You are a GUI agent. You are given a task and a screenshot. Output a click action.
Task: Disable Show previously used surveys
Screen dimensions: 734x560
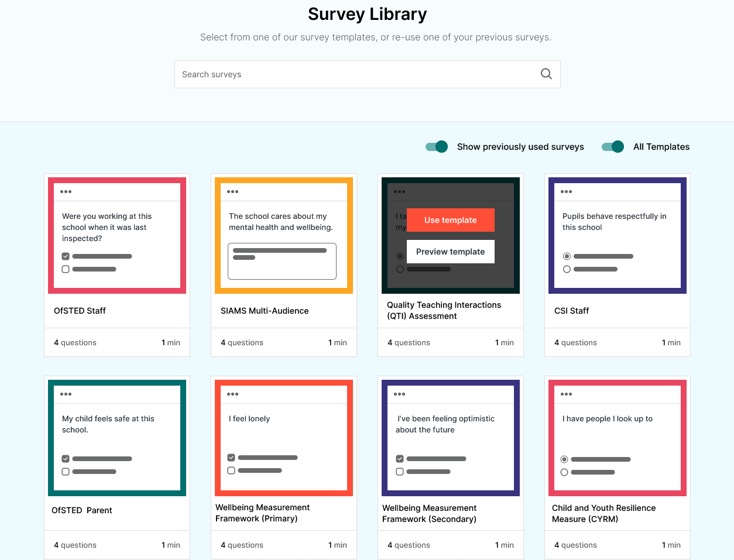[x=436, y=147]
